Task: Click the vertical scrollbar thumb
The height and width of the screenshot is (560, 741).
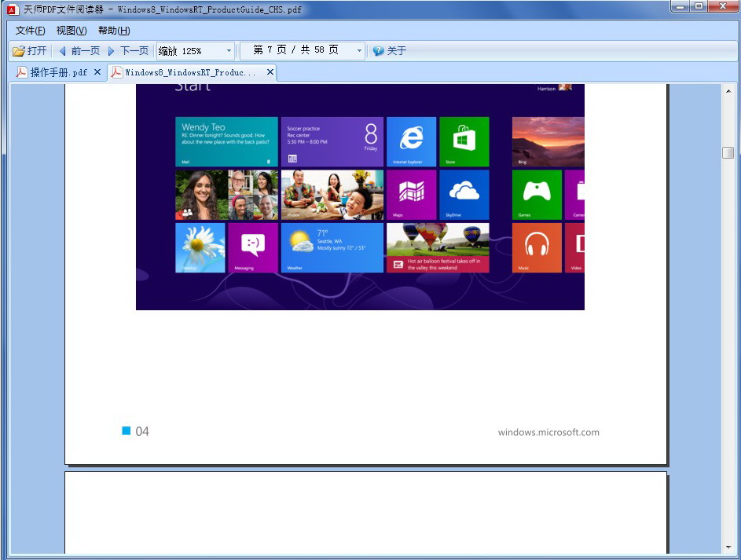Action: click(728, 152)
